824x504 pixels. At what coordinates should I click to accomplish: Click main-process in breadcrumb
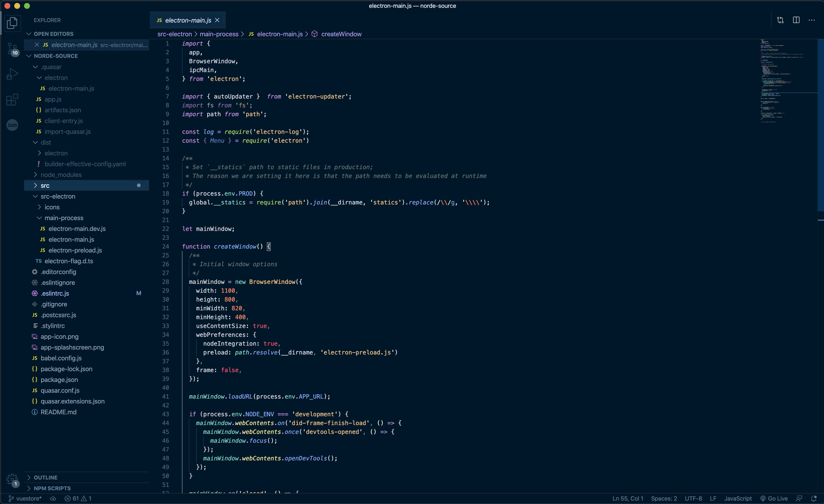click(219, 34)
